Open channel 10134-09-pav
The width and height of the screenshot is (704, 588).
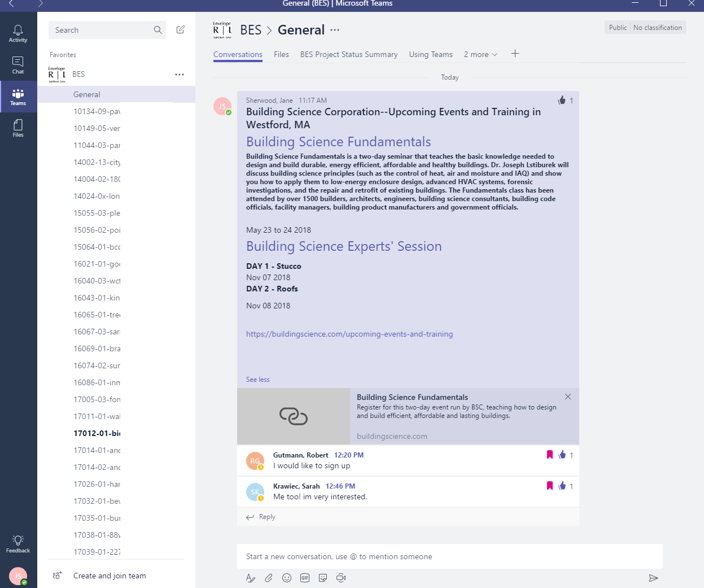(x=97, y=111)
